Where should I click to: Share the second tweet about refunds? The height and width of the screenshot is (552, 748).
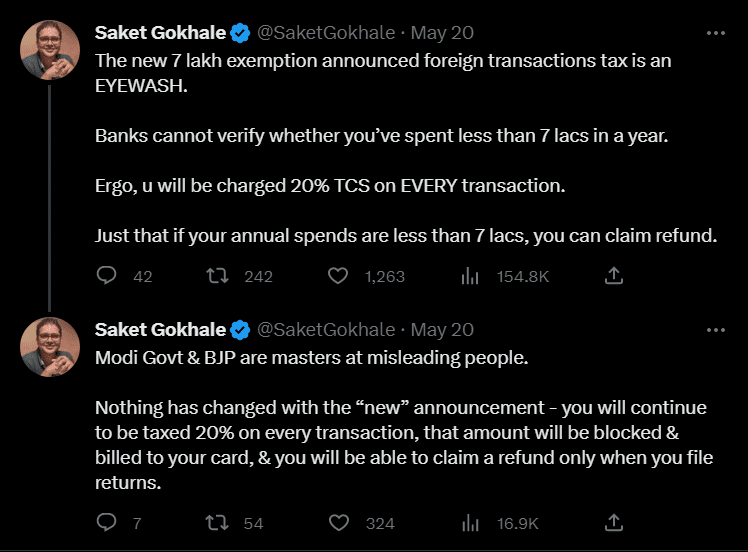pyautogui.click(x=615, y=522)
